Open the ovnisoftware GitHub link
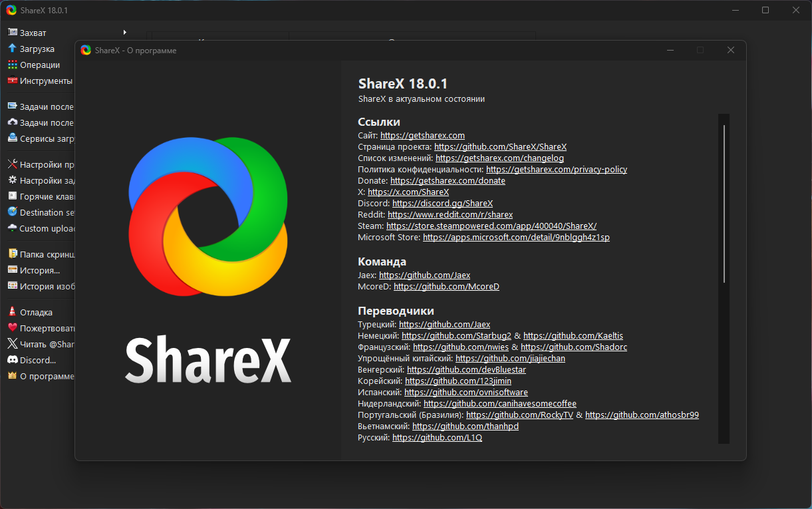 [x=466, y=392]
